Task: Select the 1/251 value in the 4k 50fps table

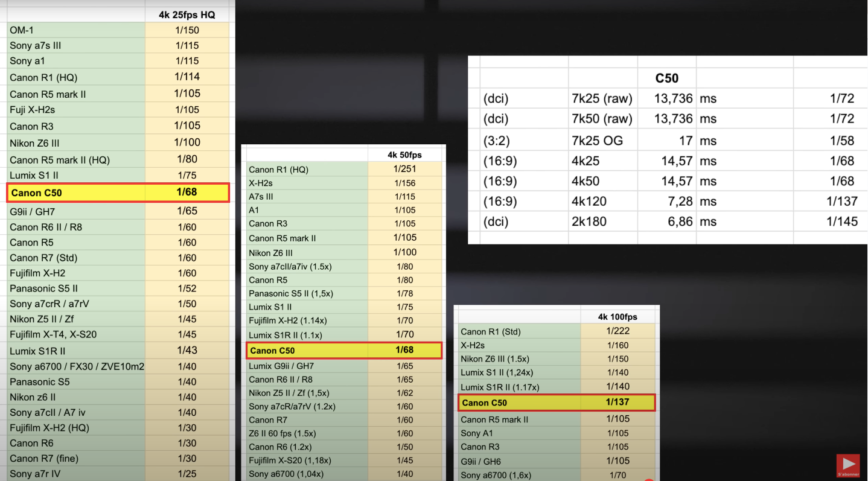Action: tap(404, 170)
